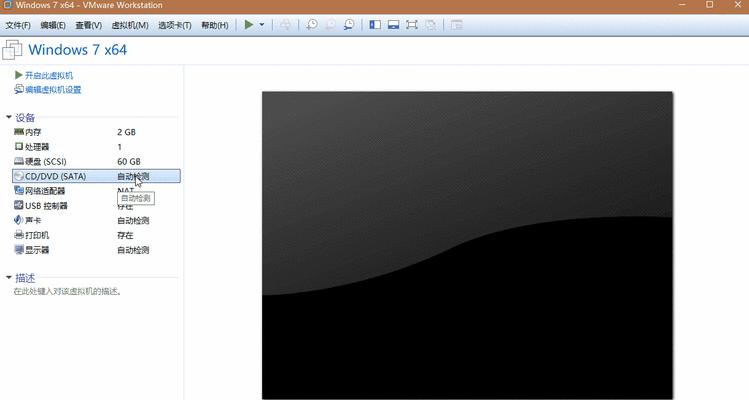Click the VMware icon in the title bar
Viewport: 749px width, 400px height.
click(x=7, y=5)
